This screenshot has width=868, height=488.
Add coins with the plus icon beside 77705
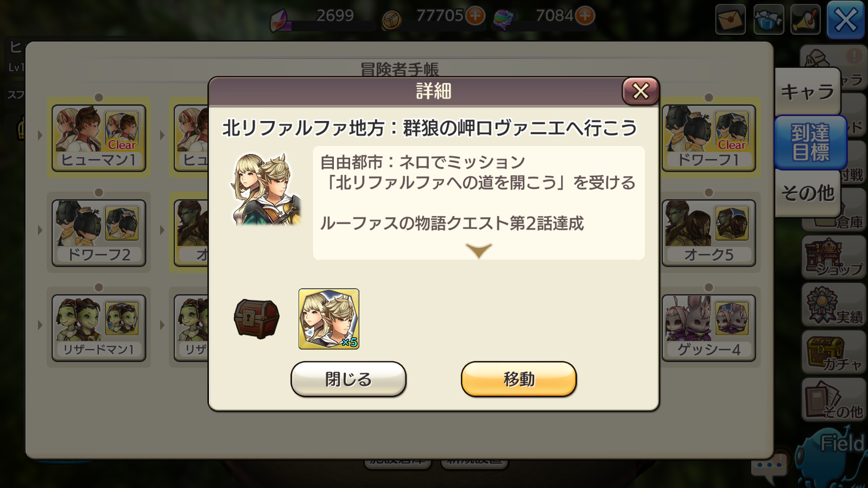click(x=475, y=16)
